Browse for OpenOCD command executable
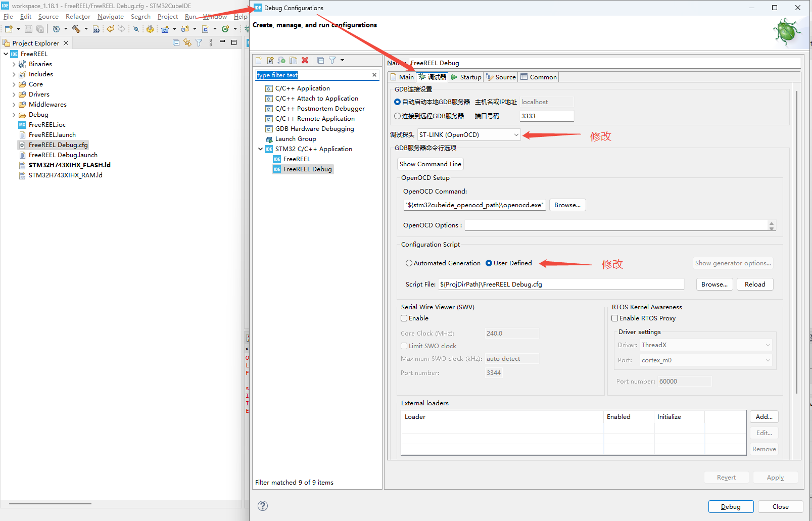Viewport: 812px width, 521px height. pyautogui.click(x=567, y=205)
